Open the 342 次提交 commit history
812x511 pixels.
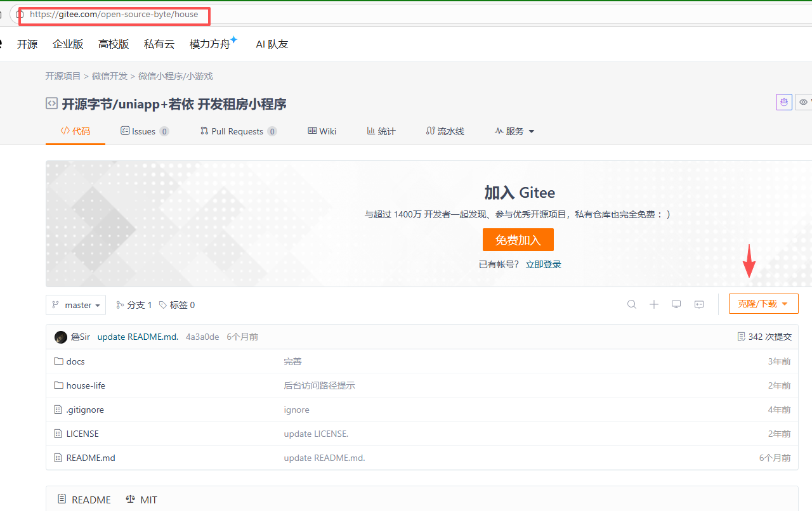click(x=764, y=337)
